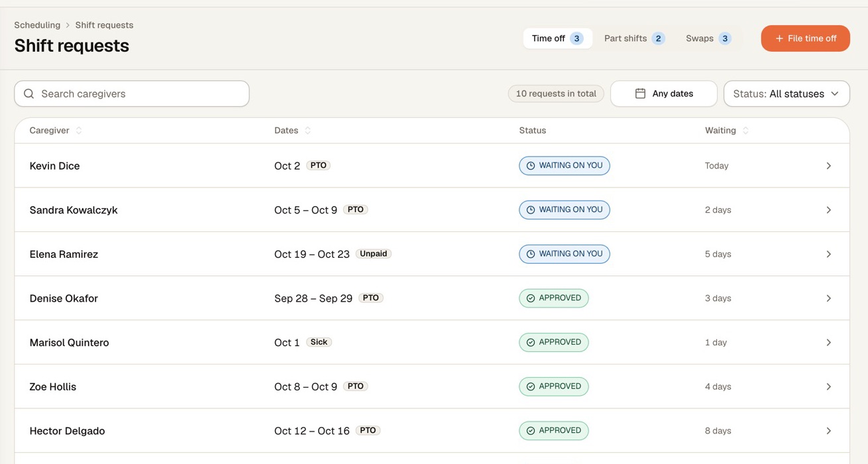Switch to the Swaps tab
The height and width of the screenshot is (464, 868).
coord(708,38)
